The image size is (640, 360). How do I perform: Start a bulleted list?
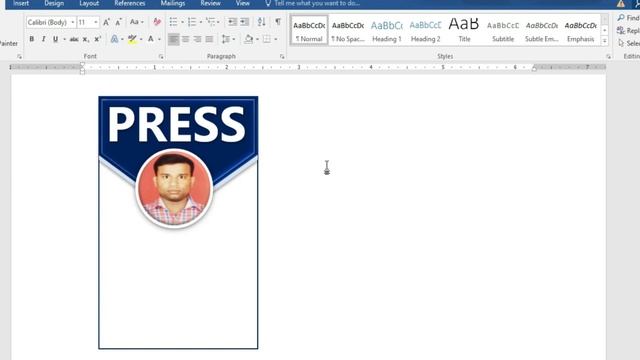tap(173, 22)
